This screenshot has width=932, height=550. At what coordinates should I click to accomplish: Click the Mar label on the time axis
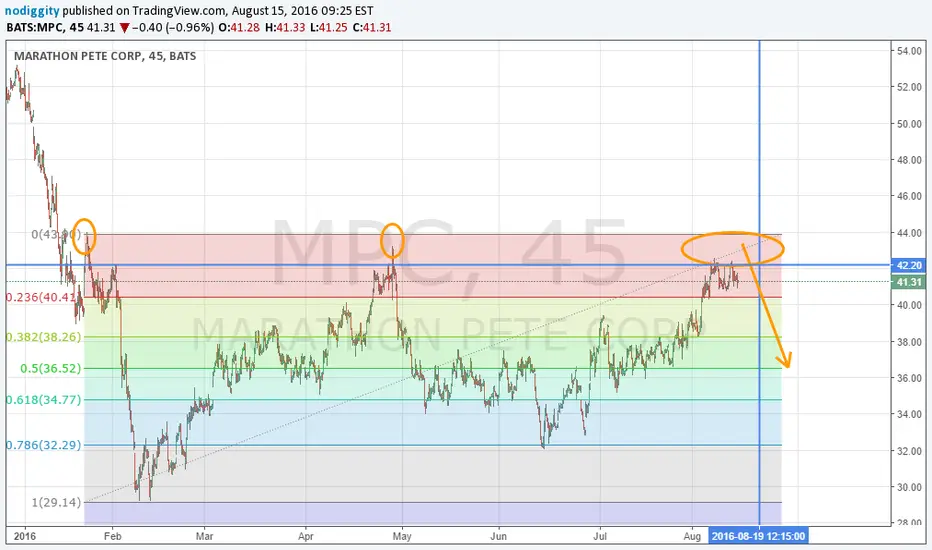point(204,536)
